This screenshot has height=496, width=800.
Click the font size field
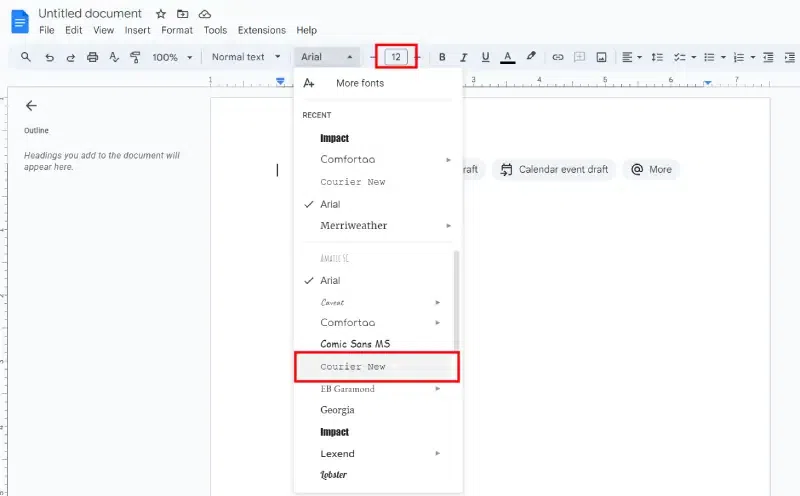pyautogui.click(x=396, y=57)
